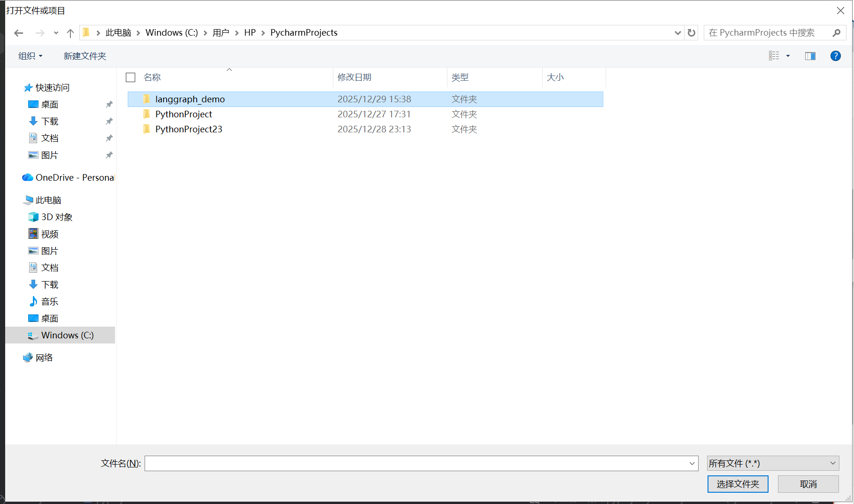
Task: Open 视频 folder in sidebar
Action: point(50,234)
